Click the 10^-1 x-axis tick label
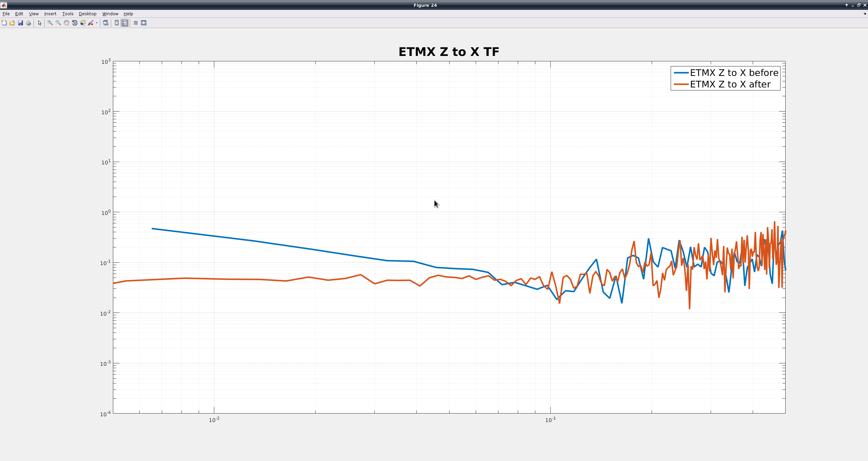The height and width of the screenshot is (461, 868). point(550,420)
